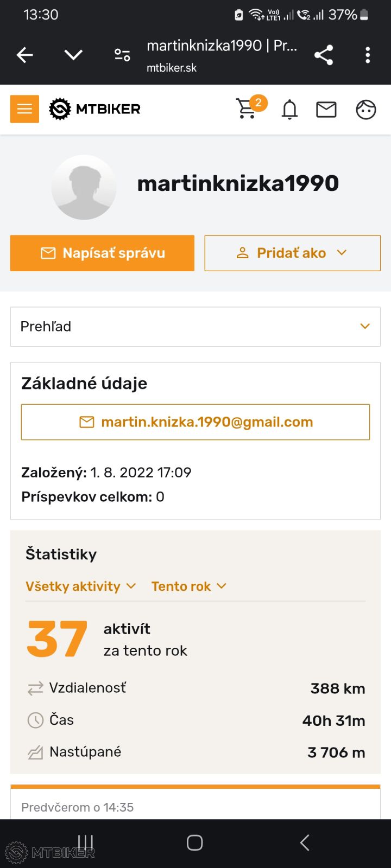Open the site settings icon in address bar
The height and width of the screenshot is (868, 391).
(x=122, y=55)
